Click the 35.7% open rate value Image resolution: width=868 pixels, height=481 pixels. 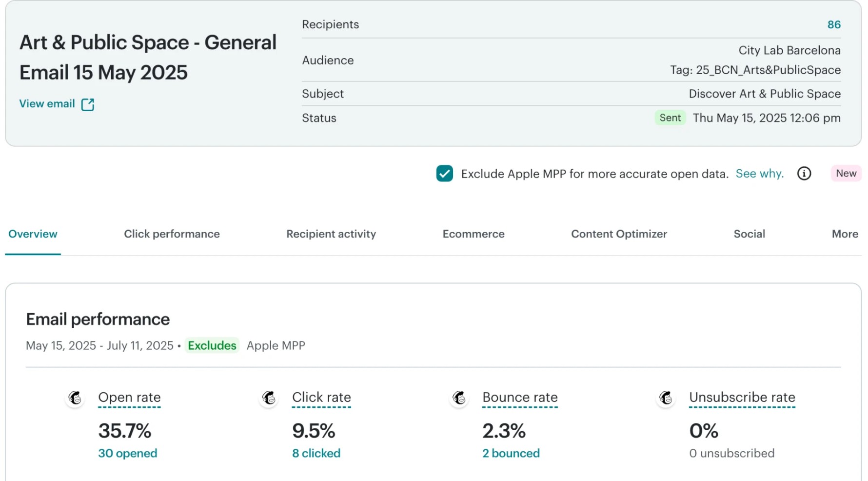[124, 431]
